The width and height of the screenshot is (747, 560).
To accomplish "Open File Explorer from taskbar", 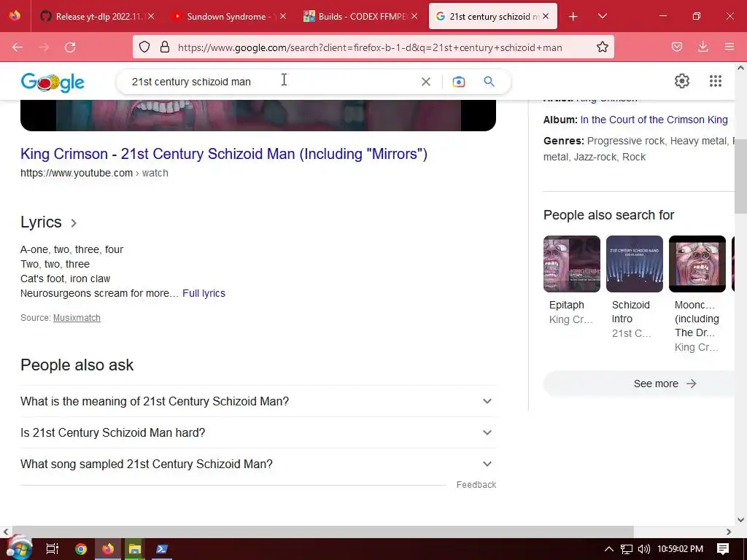I will [135, 549].
